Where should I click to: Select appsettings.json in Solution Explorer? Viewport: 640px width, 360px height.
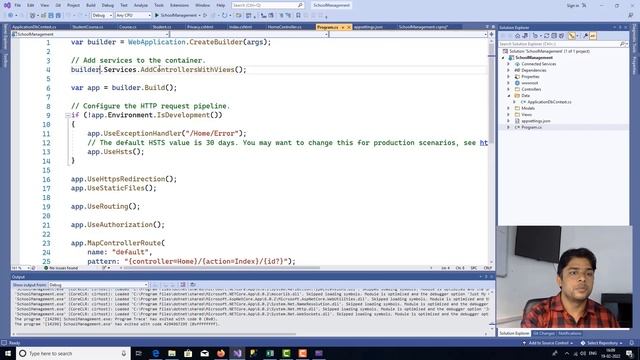click(536, 121)
